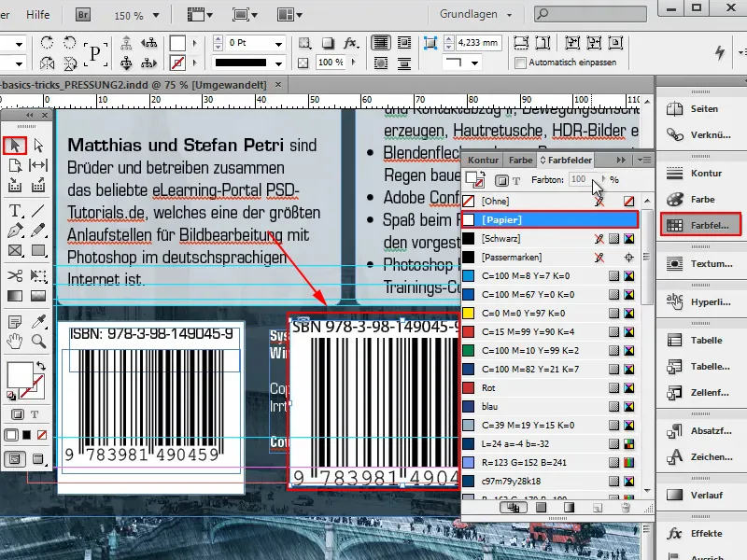Open the fx effects button in the control bar

[x=351, y=43]
